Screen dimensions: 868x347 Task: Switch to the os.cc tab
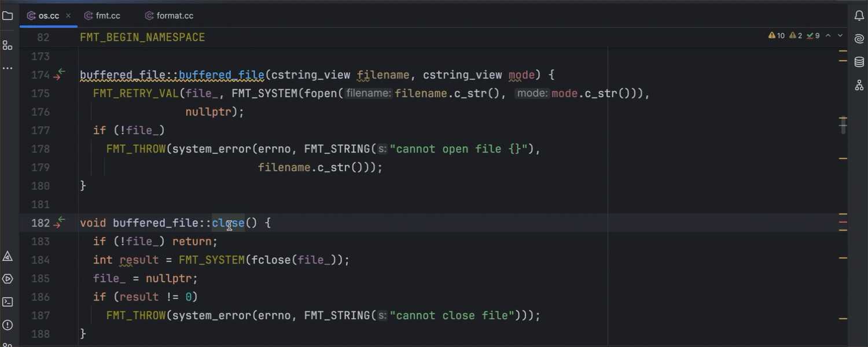pyautogui.click(x=49, y=16)
